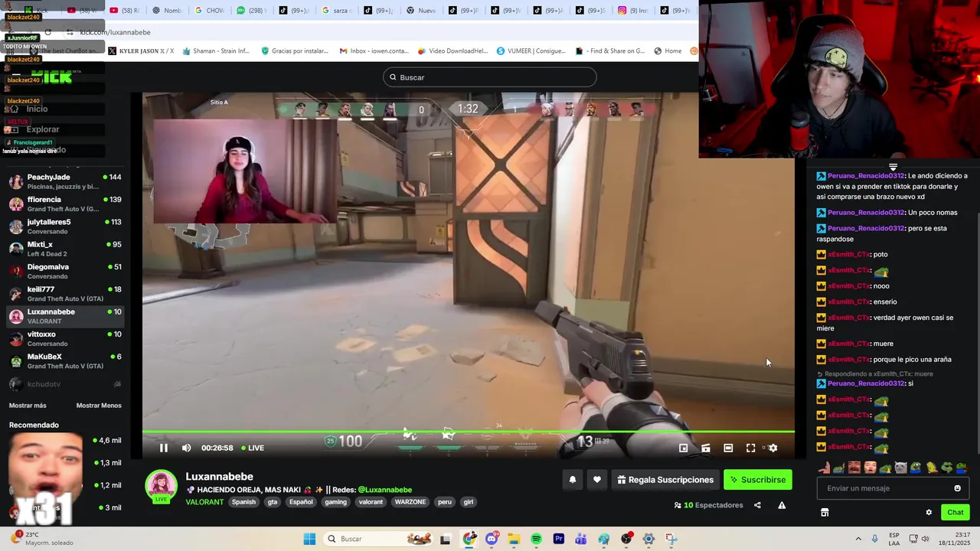
Task: Select the WARZONE tag
Action: click(410, 502)
